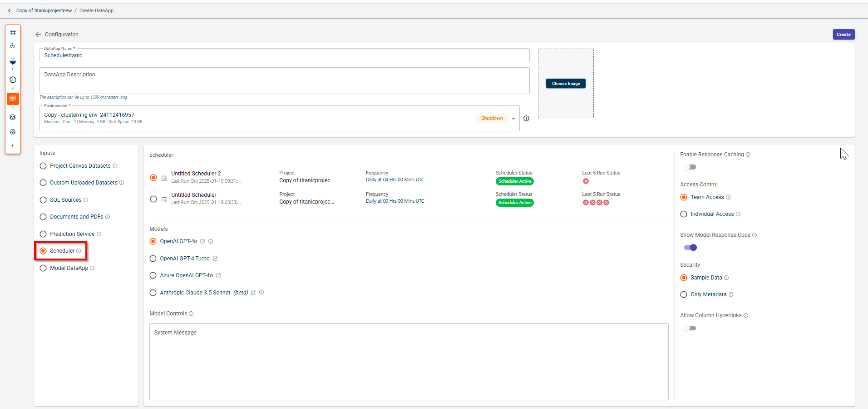Turn off Show Model Response Code toggle
This screenshot has width=868, height=409.
point(690,248)
